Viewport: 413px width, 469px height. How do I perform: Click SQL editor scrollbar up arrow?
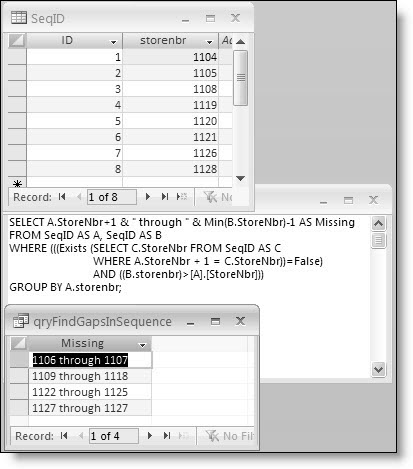click(x=378, y=223)
